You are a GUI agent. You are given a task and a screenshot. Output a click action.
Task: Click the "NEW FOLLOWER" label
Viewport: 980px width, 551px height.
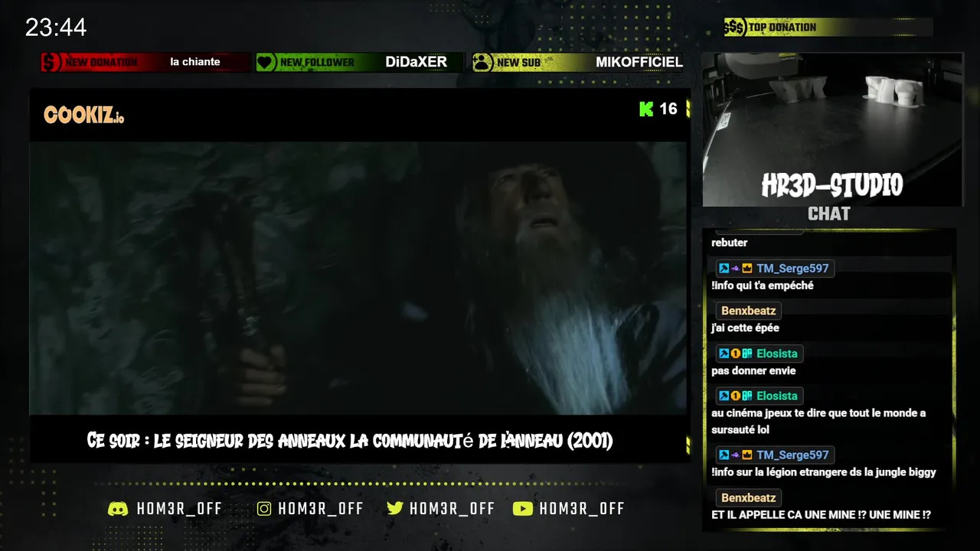317,63
